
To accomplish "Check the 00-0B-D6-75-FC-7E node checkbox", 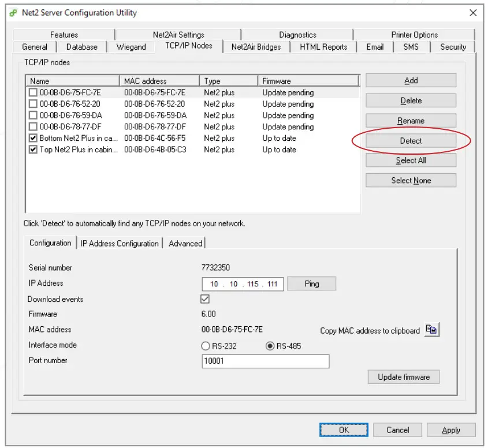I will (x=33, y=92).
